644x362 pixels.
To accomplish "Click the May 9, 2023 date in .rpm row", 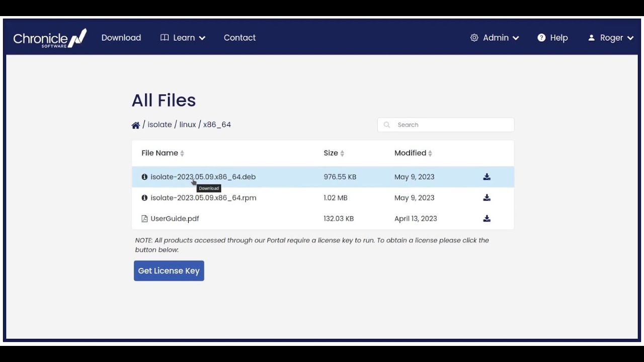I will [415, 198].
